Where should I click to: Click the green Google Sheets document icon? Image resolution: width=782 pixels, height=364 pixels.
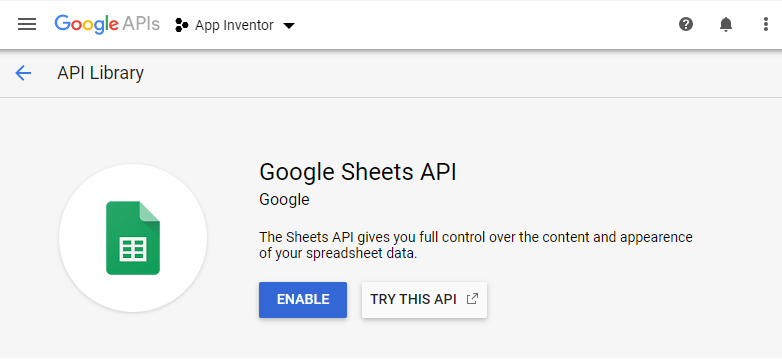pos(133,238)
